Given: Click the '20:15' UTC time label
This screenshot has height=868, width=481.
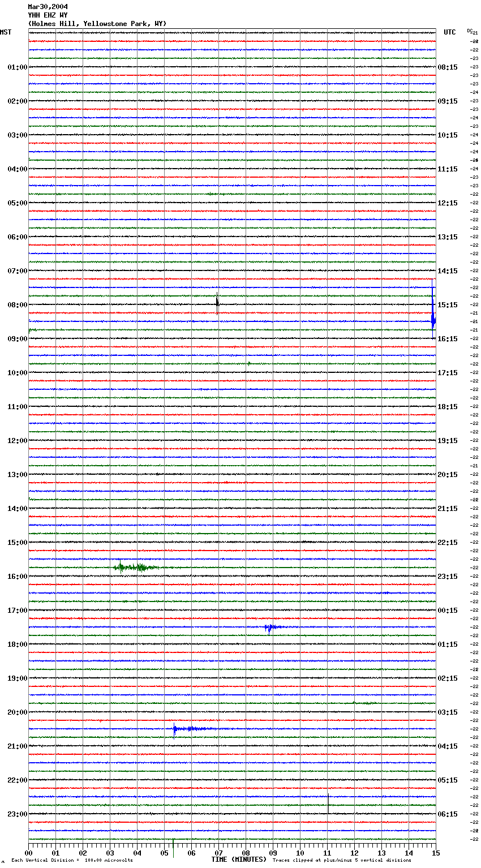Looking at the screenshot, I should pyautogui.click(x=448, y=475).
